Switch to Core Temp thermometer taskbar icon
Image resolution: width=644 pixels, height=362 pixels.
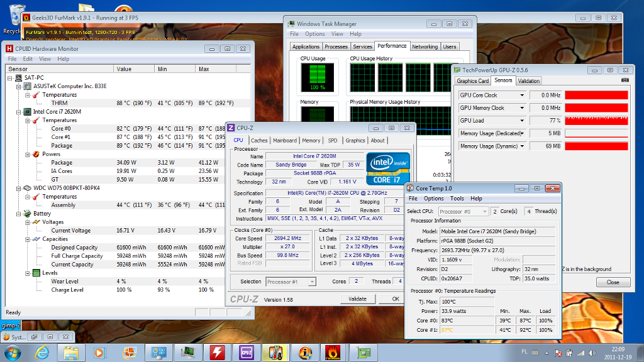pos(275,353)
